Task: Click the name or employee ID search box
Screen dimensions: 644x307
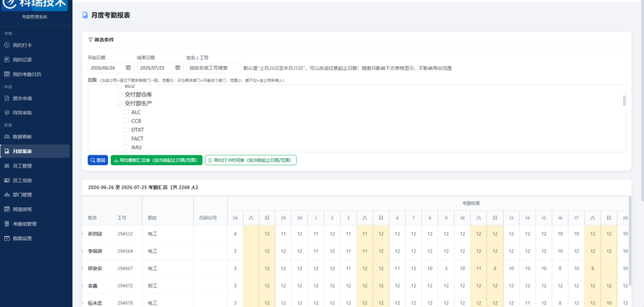Action: 213,68
